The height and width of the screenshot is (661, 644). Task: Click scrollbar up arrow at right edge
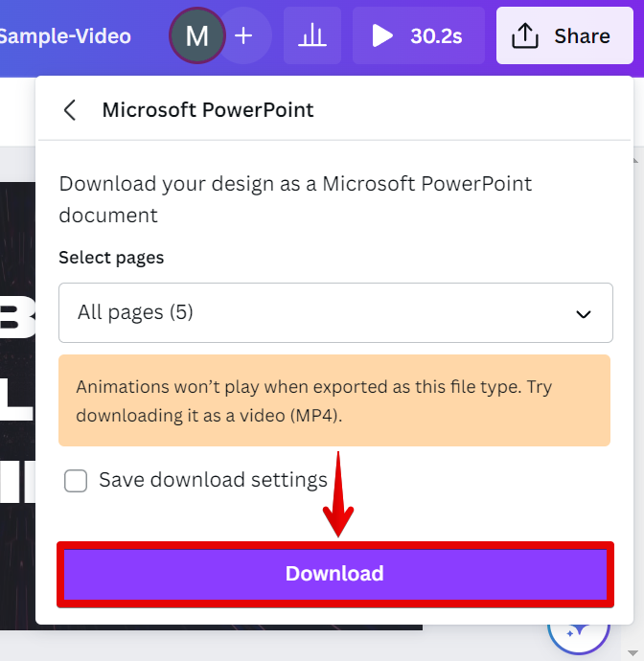pyautogui.click(x=635, y=161)
